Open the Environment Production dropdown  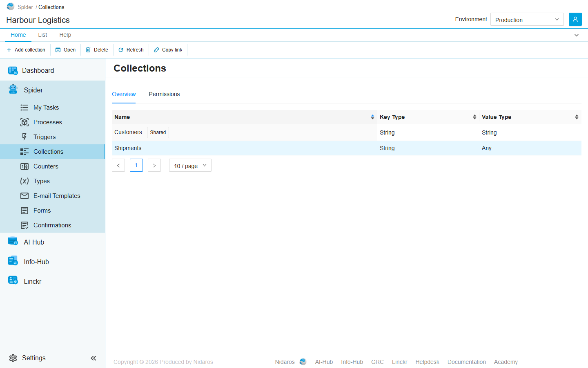[x=527, y=19]
